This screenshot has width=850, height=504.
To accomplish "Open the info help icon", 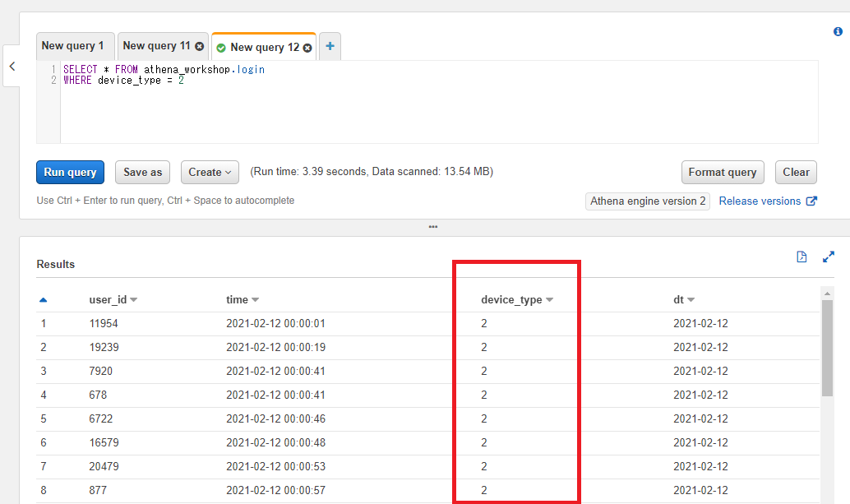I will [838, 31].
